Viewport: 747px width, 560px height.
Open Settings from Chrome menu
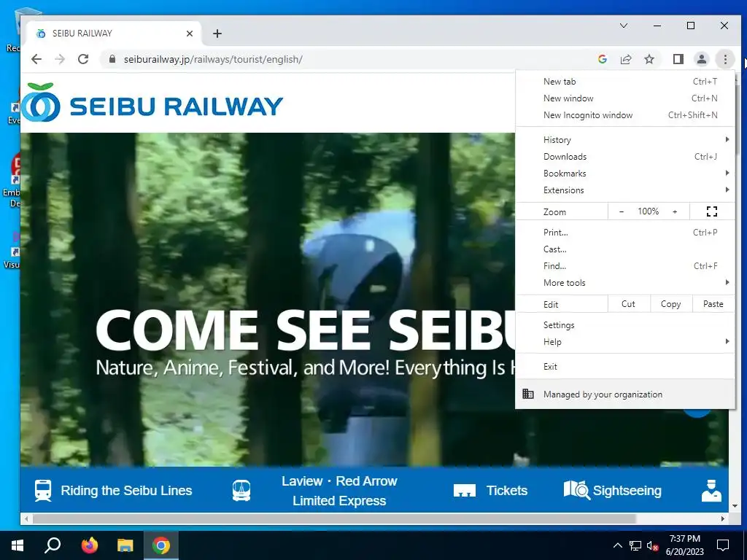click(x=625, y=324)
